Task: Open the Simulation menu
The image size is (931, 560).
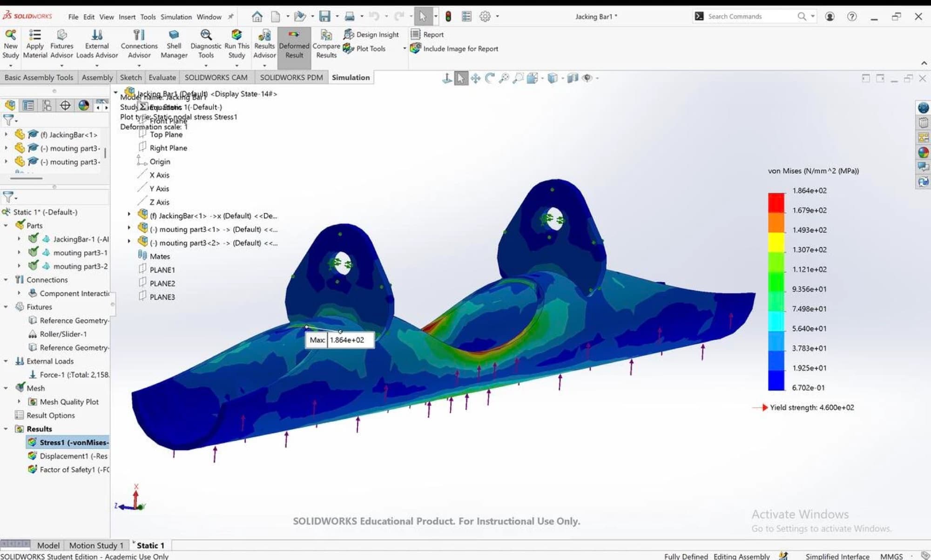Action: click(176, 17)
